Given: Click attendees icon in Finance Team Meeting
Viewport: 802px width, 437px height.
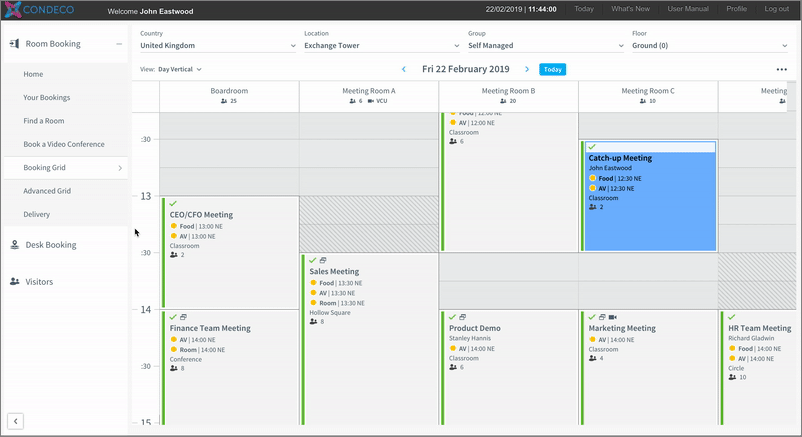Looking at the screenshot, I should tap(174, 368).
